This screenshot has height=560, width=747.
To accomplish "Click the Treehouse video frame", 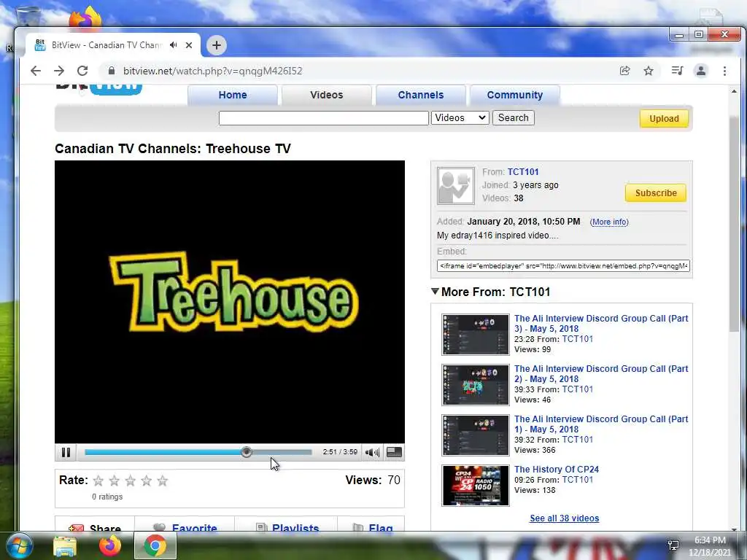I will click(230, 302).
